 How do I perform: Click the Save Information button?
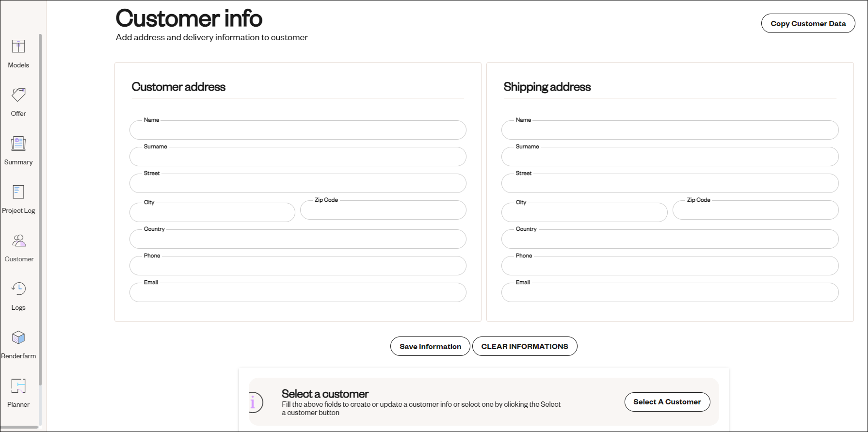point(430,346)
